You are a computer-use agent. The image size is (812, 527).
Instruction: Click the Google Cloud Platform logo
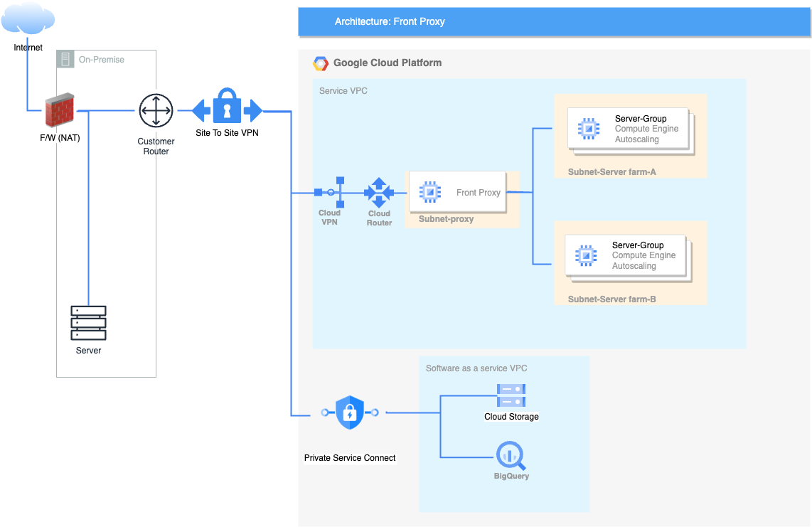point(321,63)
